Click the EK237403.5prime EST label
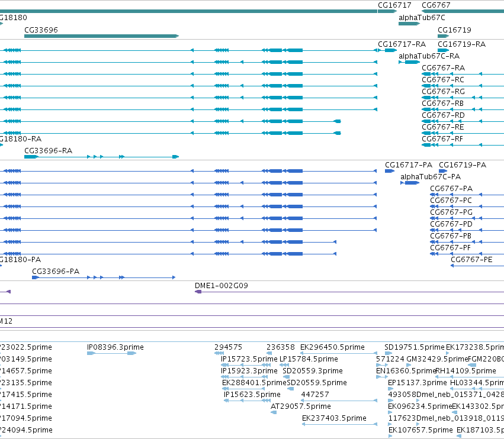Viewport: 504px width, 439px height. [x=334, y=418]
